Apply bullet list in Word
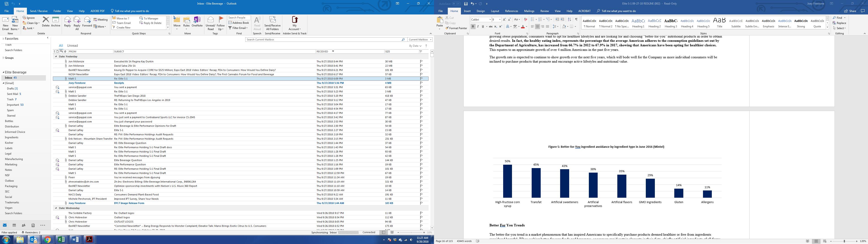 532,20
